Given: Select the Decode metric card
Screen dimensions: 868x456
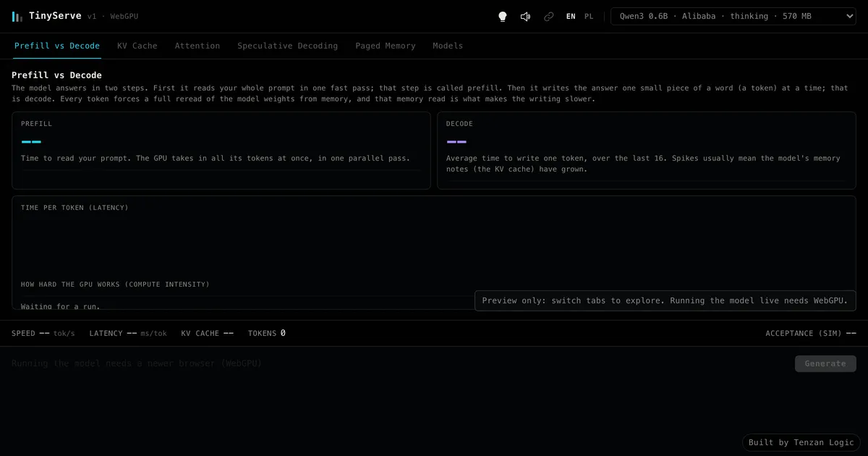Looking at the screenshot, I should (647, 151).
